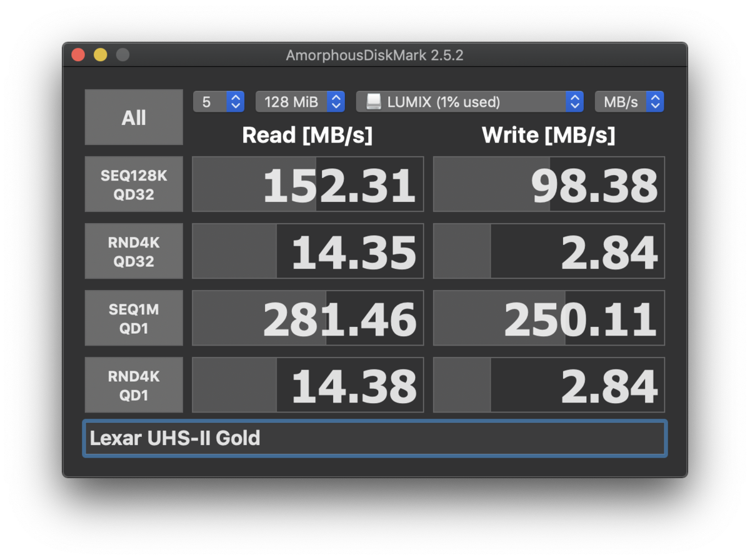Viewport: 750px width, 560px height.
Task: Launch the SEQ1M QD1 test
Action: (134, 318)
